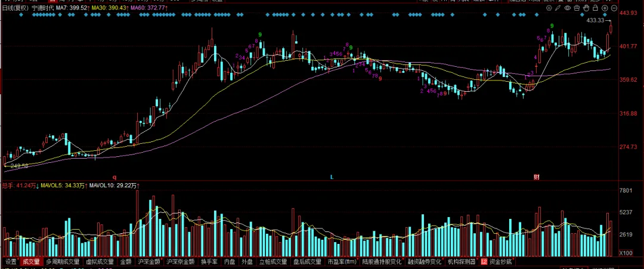Image resolution: width=644 pixels, height=269 pixels.
Task: Open the toolbox briefcase icon
Action: [577, 8]
